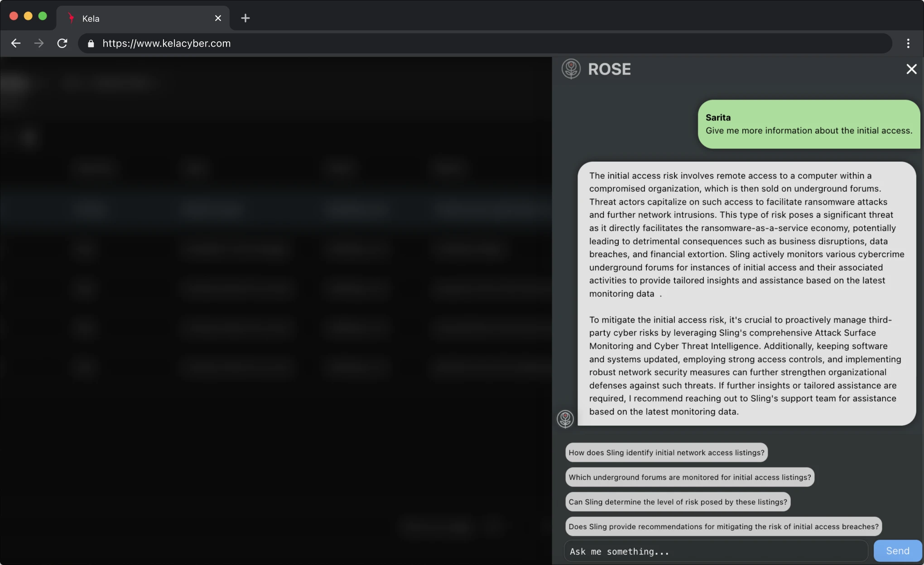Click the browser forward arrow

tap(39, 43)
